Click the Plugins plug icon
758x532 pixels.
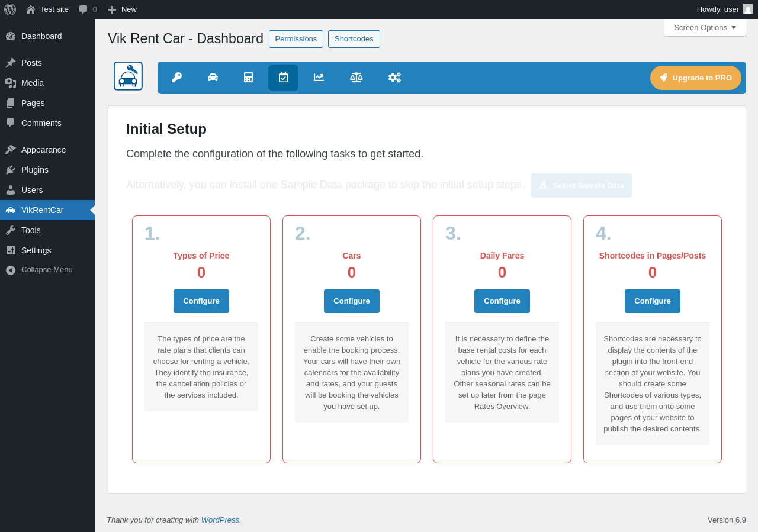pos(11,170)
